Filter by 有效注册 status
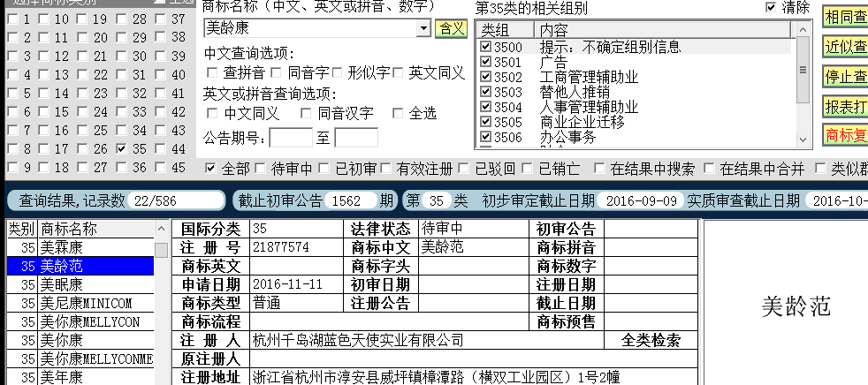This screenshot has width=868, height=385. [x=386, y=168]
